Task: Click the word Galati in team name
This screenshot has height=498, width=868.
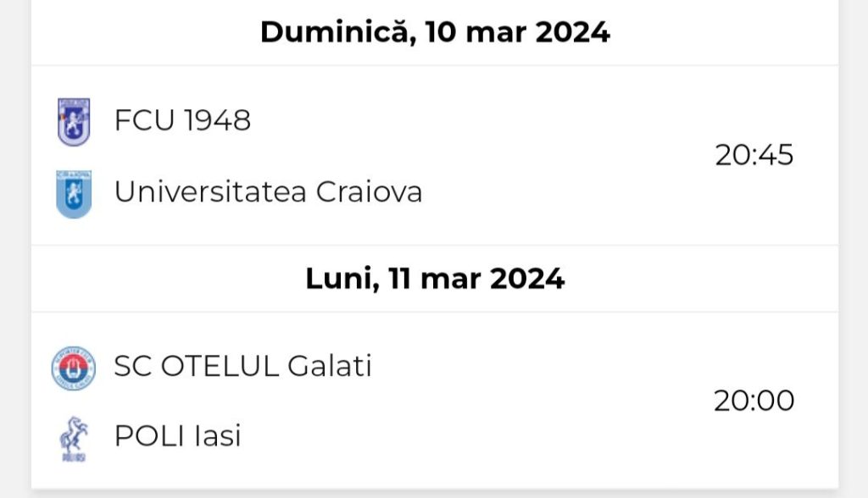Action: [330, 367]
